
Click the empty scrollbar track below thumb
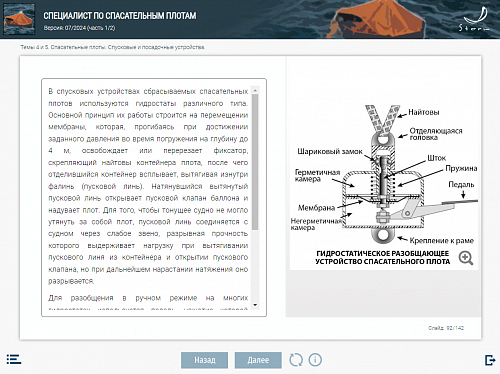click(x=255, y=266)
